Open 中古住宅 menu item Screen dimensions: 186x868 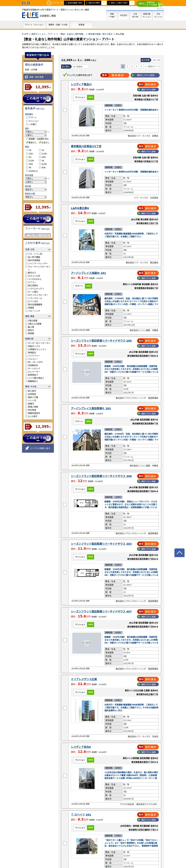pyautogui.click(x=124, y=15)
